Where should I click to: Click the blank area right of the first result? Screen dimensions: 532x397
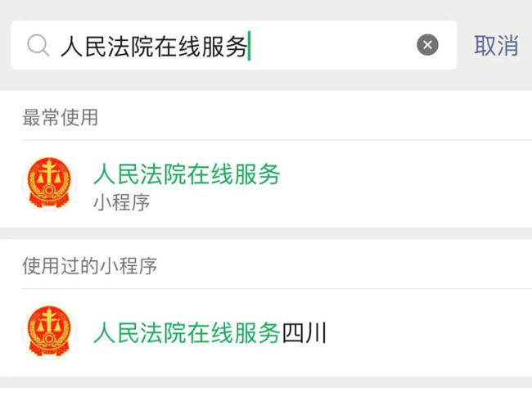pos(405,184)
